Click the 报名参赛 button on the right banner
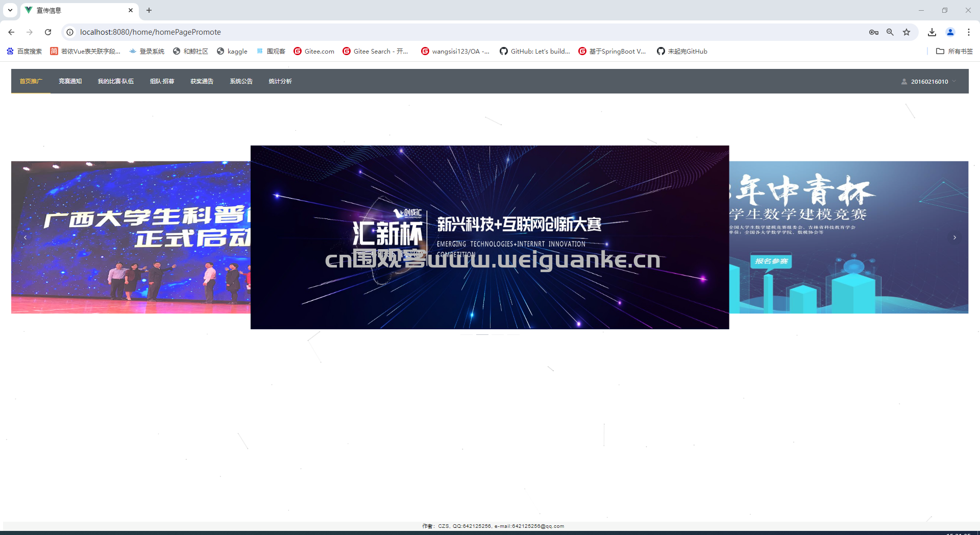980x535 pixels. (771, 261)
